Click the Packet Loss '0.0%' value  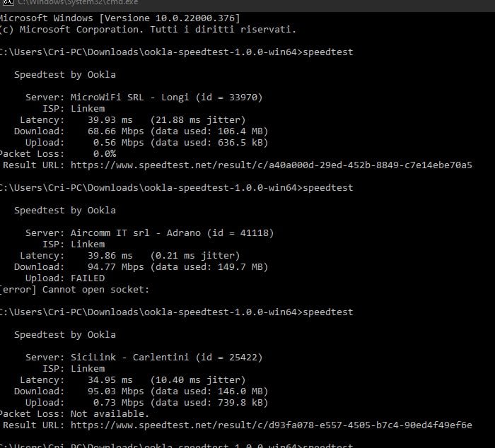[x=105, y=154]
